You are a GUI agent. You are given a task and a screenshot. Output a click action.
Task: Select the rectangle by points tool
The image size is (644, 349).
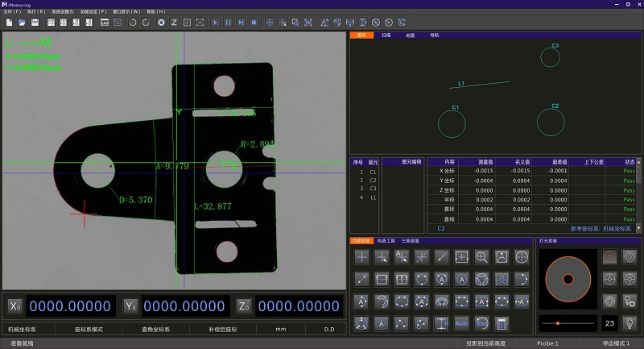461,301
